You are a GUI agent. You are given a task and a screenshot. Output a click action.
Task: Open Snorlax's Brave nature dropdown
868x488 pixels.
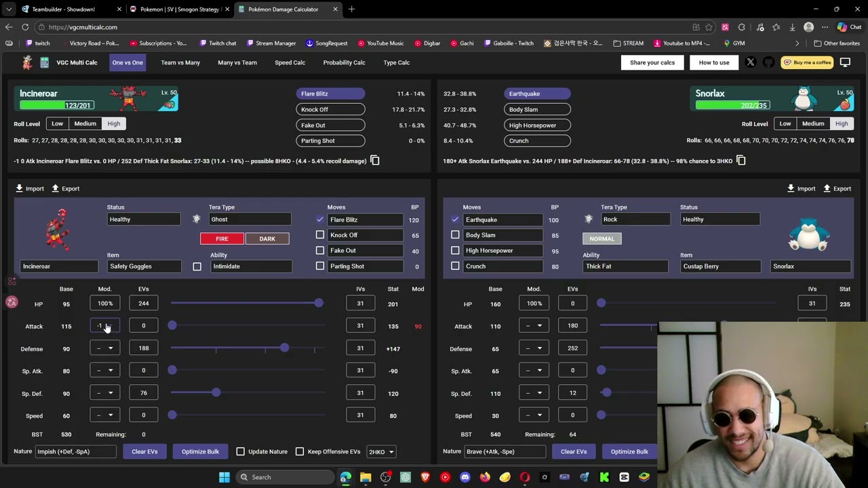[x=505, y=451]
